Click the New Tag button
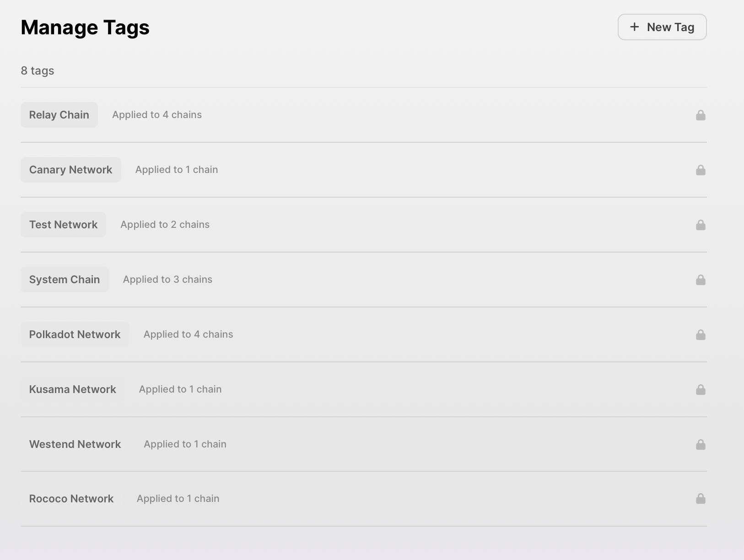The width and height of the screenshot is (744, 560). (x=662, y=27)
